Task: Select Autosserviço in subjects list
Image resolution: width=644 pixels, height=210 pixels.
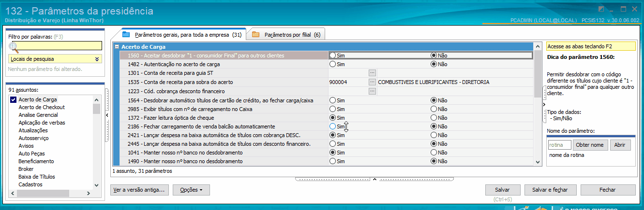Action: (x=33, y=138)
